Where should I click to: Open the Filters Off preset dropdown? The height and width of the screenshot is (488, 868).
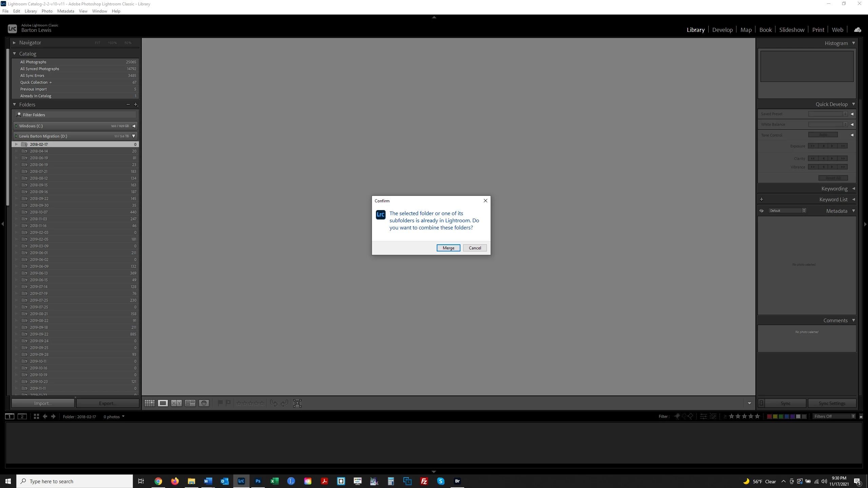[x=834, y=416]
